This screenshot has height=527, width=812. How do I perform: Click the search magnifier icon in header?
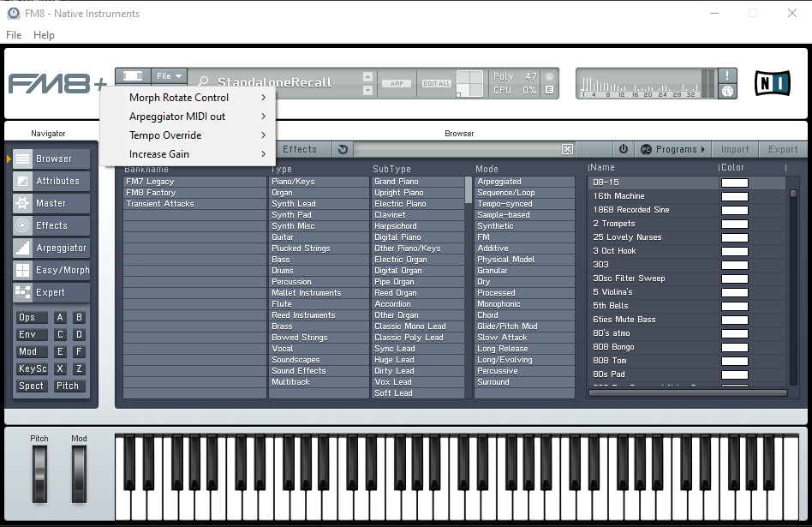click(x=204, y=82)
